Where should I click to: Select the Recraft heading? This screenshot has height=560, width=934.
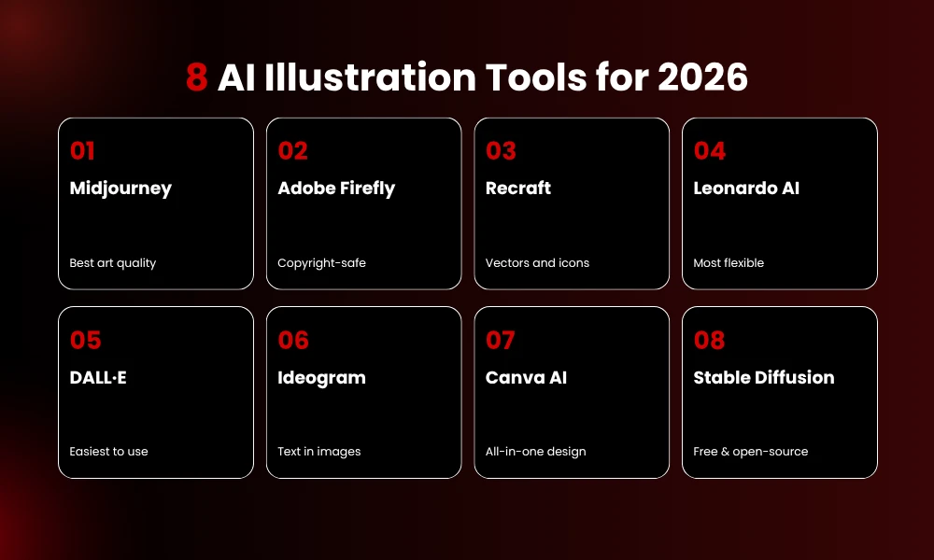518,188
